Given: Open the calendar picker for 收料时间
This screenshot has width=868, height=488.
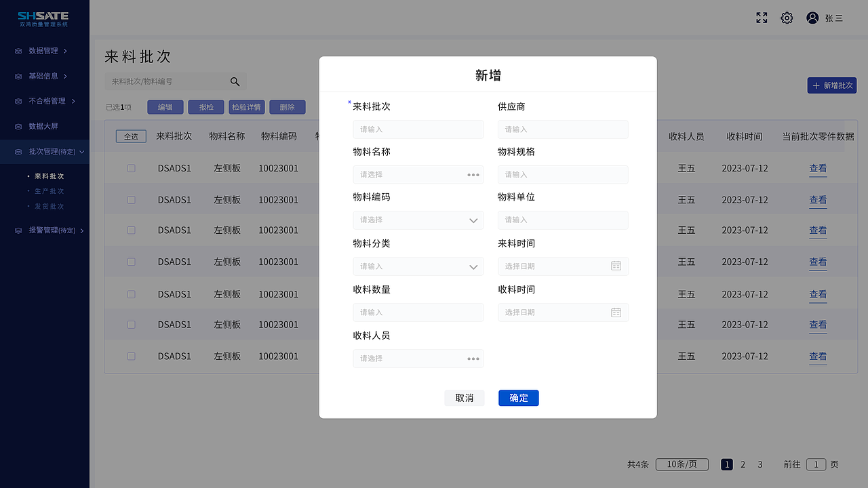Looking at the screenshot, I should [x=616, y=312].
